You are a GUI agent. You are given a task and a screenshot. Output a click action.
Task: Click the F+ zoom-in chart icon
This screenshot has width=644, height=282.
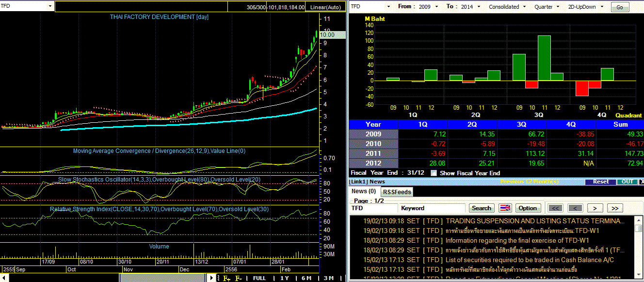[226, 278]
